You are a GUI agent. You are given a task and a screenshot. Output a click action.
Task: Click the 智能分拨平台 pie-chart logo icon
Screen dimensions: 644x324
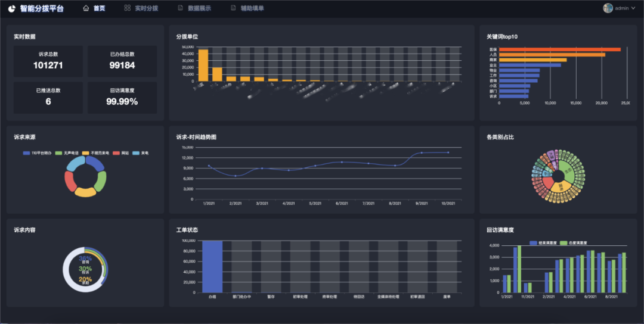(11, 9)
